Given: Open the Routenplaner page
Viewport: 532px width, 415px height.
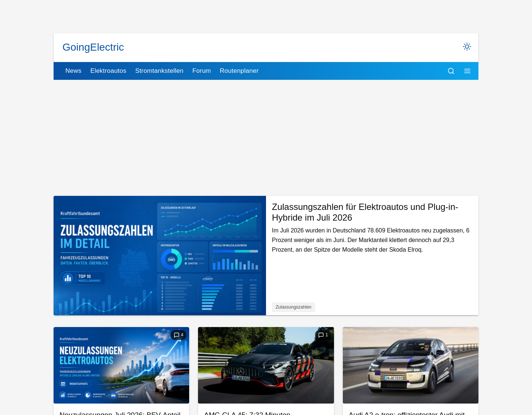Looking at the screenshot, I should tap(239, 71).
